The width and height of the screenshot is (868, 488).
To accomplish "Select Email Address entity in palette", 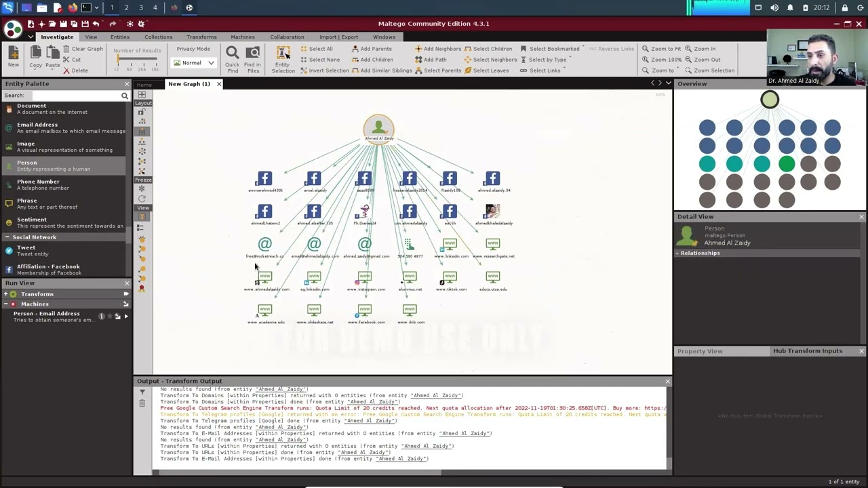I will pos(63,127).
